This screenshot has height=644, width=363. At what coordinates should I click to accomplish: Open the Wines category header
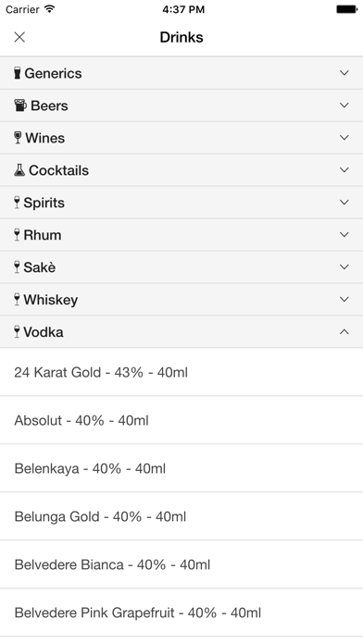pyautogui.click(x=181, y=138)
